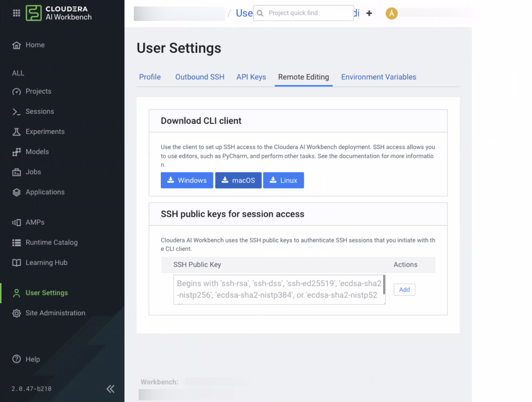
Task: Open the Jobs sidebar item
Action: (x=33, y=172)
